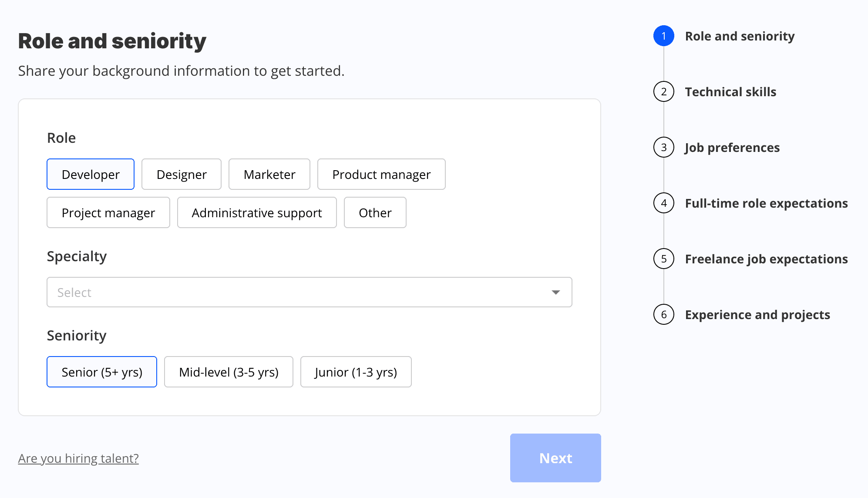Image resolution: width=868 pixels, height=498 pixels.
Task: Select the Project manager role
Action: click(x=108, y=213)
